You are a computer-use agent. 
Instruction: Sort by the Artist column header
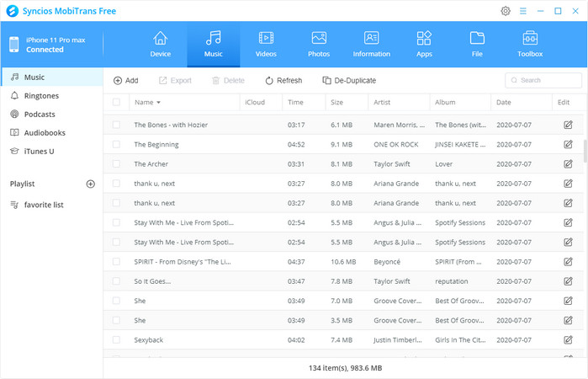[x=382, y=102]
